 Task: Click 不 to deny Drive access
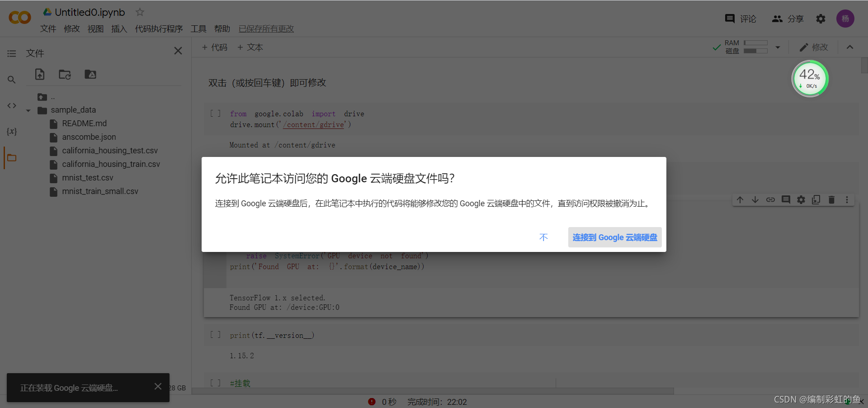tap(543, 237)
